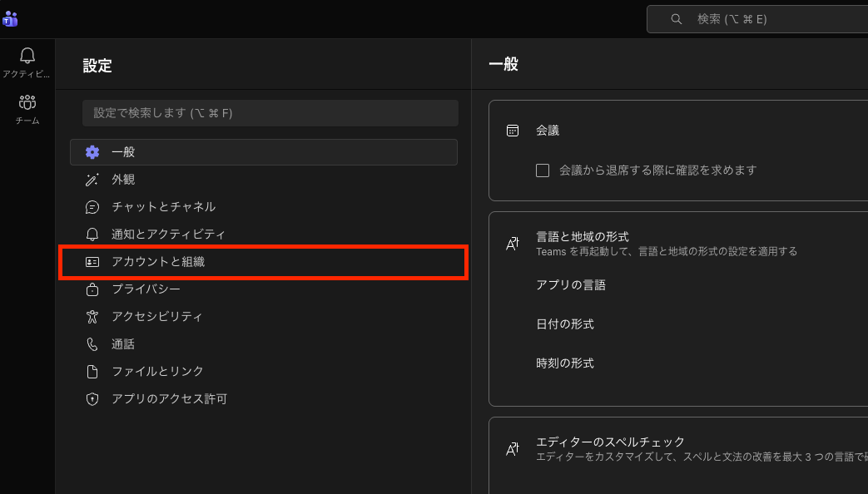Click the アクセシビリティ person icon
The height and width of the screenshot is (494, 868).
click(92, 317)
